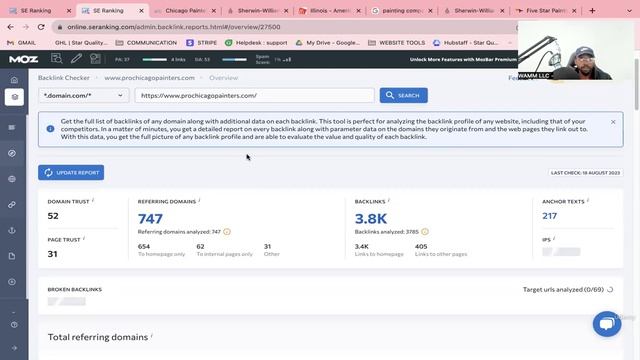
Task: Click 62 To internal pages only value
Action: click(x=200, y=247)
